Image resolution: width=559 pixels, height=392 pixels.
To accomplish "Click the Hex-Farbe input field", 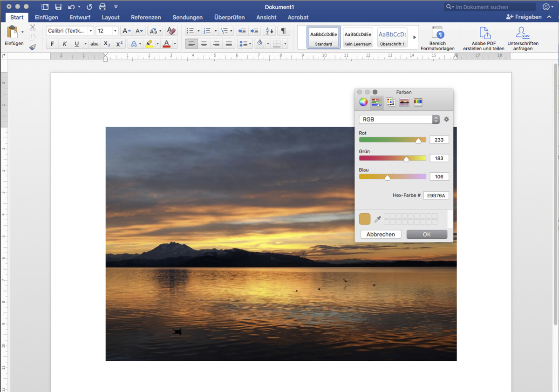I will (x=436, y=196).
